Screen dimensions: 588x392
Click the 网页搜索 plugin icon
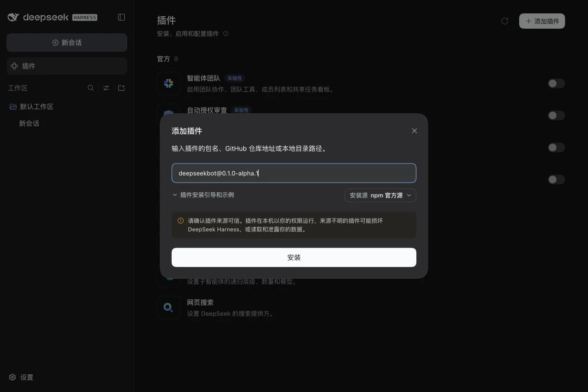[x=168, y=307]
